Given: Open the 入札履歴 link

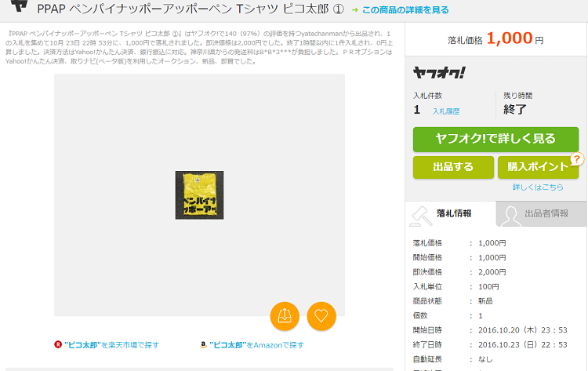Looking at the screenshot, I should 446,111.
